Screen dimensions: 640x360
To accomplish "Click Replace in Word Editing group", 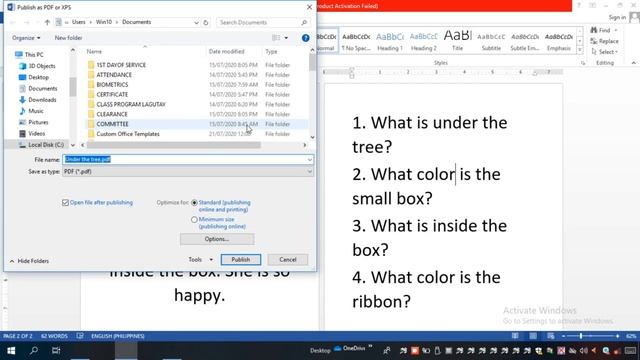I will [x=604, y=41].
